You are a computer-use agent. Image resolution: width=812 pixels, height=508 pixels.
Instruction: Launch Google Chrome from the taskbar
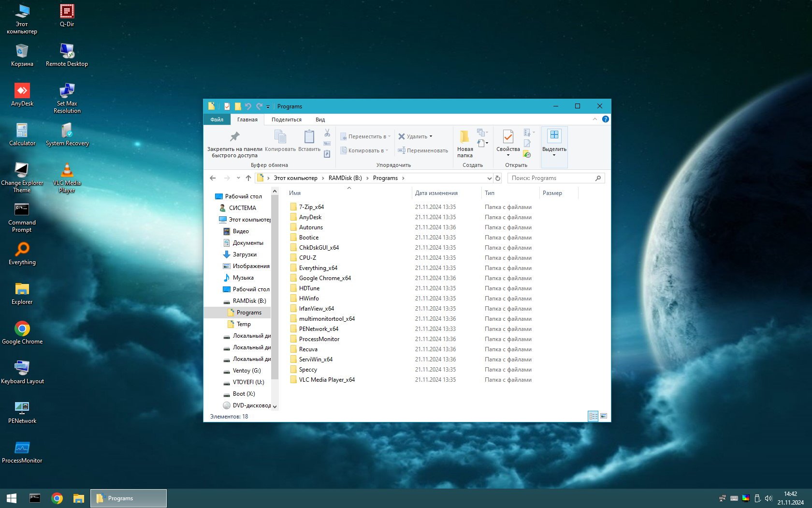tap(57, 498)
